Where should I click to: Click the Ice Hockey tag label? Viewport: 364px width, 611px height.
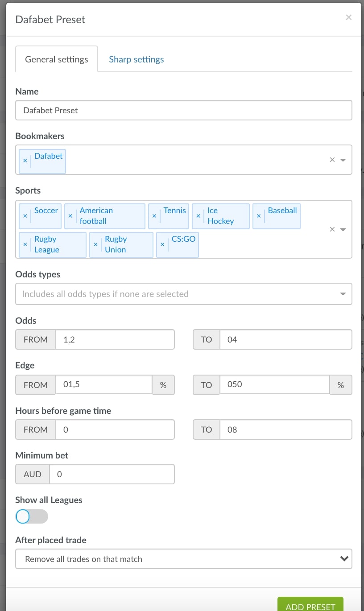click(x=221, y=216)
